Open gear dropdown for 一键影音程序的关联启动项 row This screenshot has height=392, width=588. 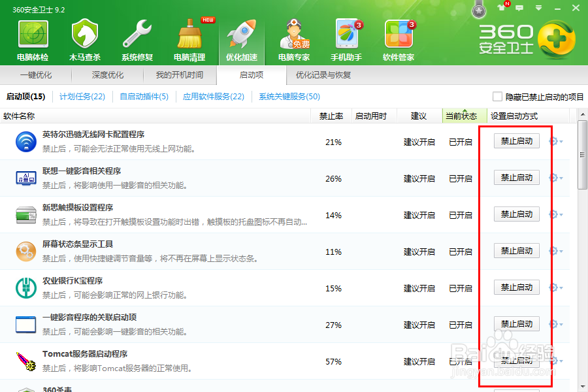click(555, 324)
